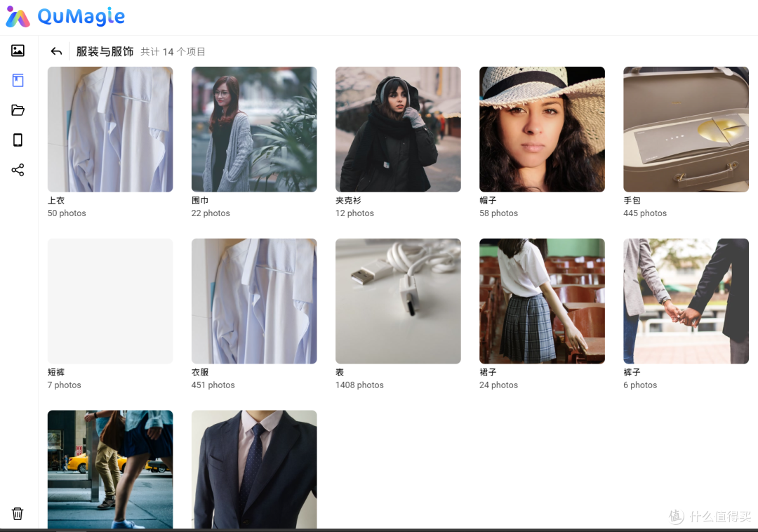The height and width of the screenshot is (532, 758).
Task: Click the '445 photos' count
Action: (645, 213)
